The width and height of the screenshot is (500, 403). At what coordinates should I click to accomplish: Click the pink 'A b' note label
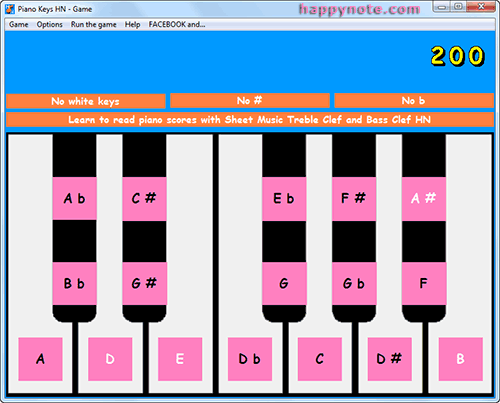tap(74, 198)
